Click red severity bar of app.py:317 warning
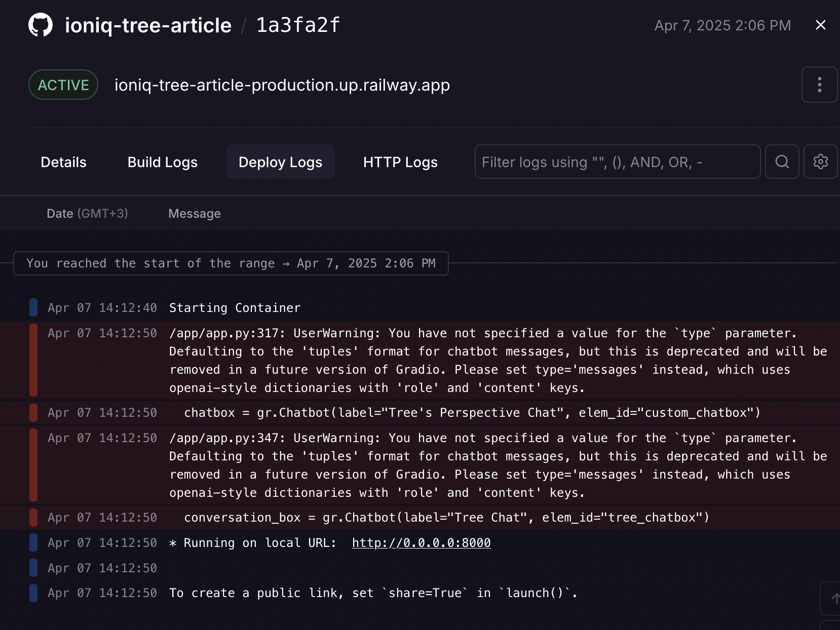The height and width of the screenshot is (630, 840). click(33, 360)
